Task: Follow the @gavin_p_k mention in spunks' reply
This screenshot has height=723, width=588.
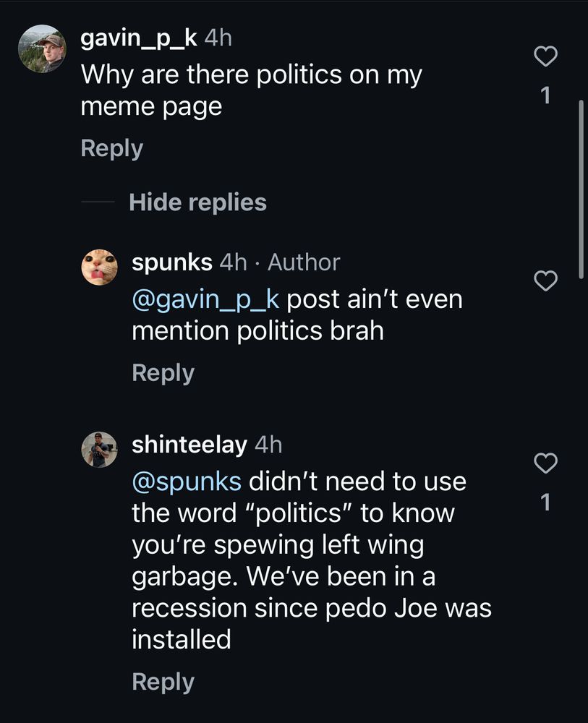Action: [x=205, y=299]
